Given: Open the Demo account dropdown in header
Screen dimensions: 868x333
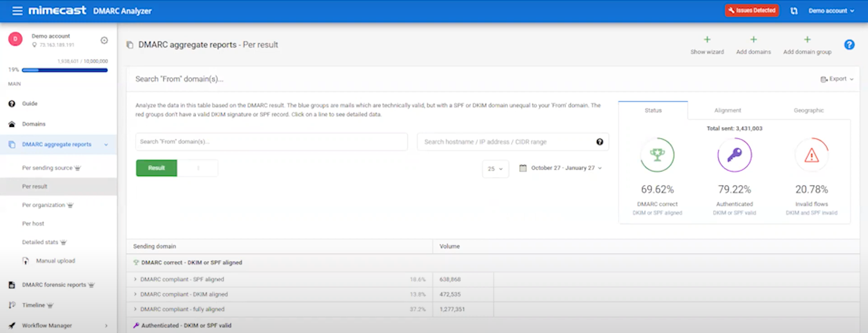Looking at the screenshot, I should (x=831, y=11).
